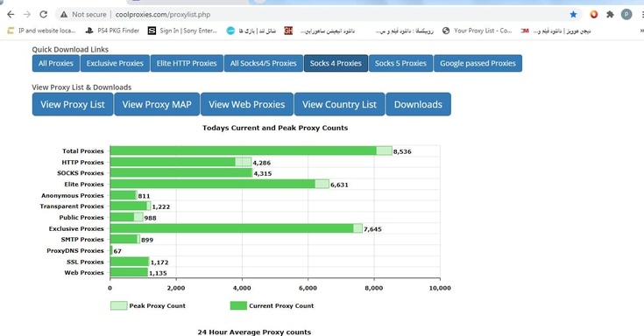The image size is (644, 336).
Task: Click the 'ProxyDNS Proxies' chart label
Action: coord(75,250)
